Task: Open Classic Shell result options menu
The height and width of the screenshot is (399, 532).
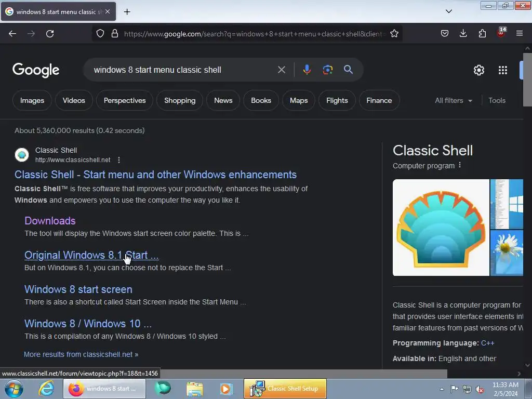Action: point(119,160)
